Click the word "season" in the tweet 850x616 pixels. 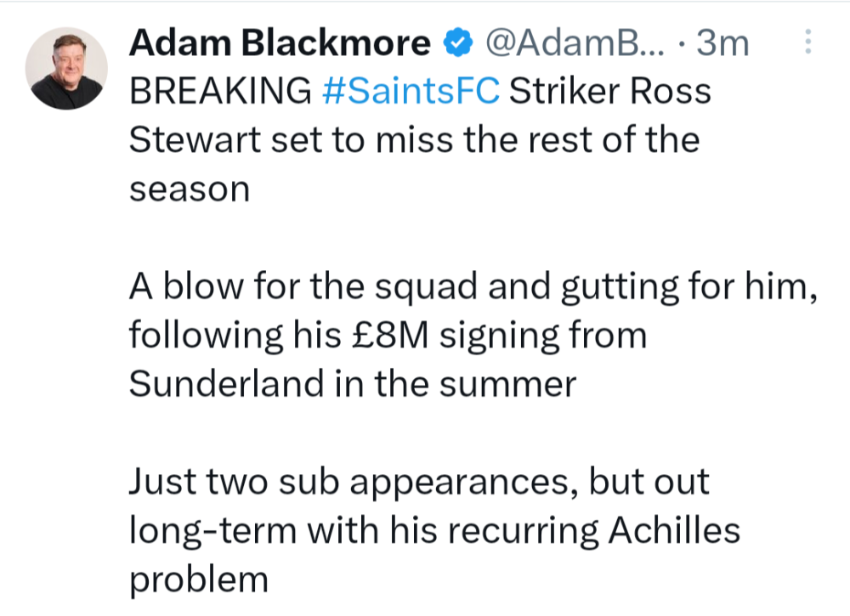(190, 188)
